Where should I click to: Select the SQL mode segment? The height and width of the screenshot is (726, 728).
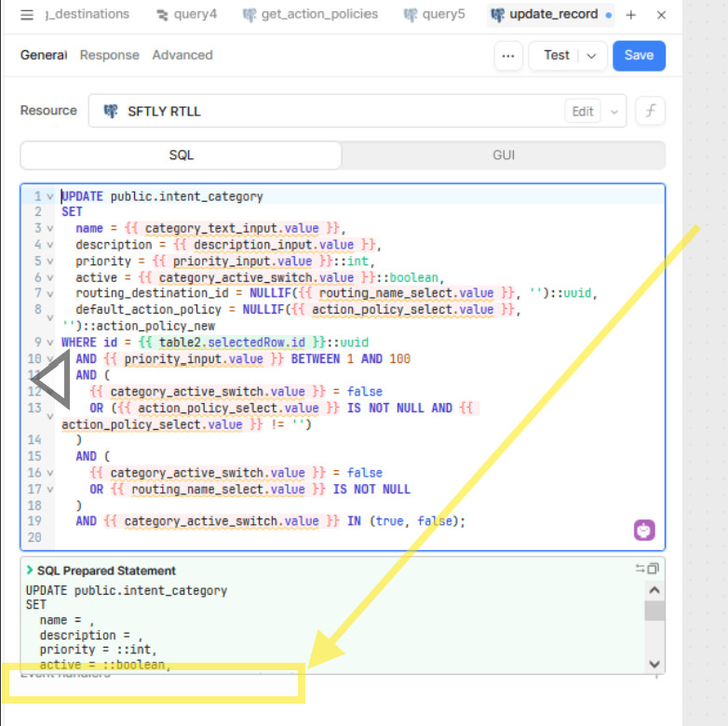(x=182, y=155)
